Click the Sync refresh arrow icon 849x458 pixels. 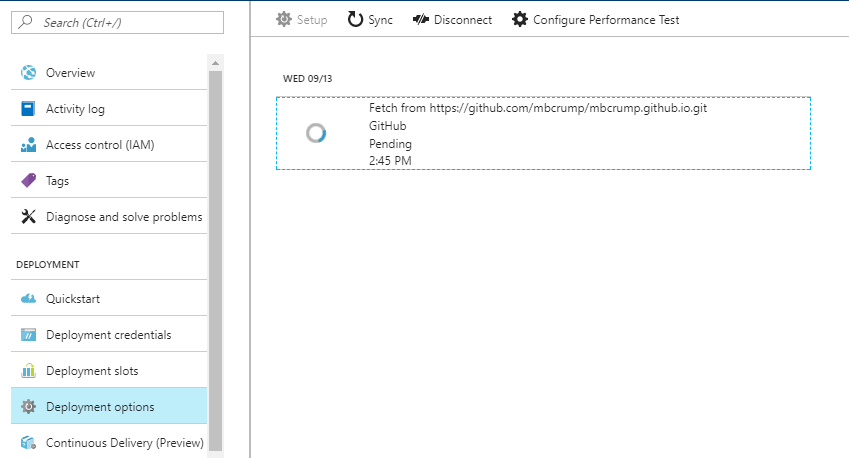(355, 19)
